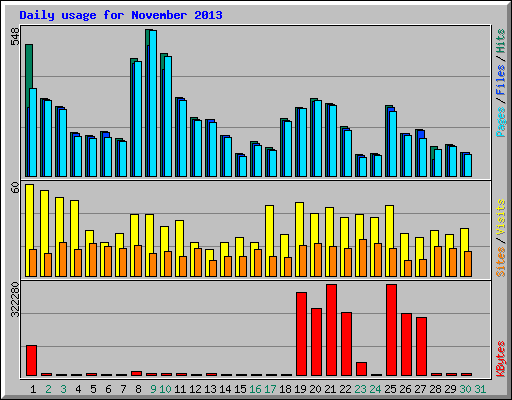Click day label 17 on the x-axis
Image resolution: width=512 pixels, height=400 pixels.
pyautogui.click(x=270, y=389)
